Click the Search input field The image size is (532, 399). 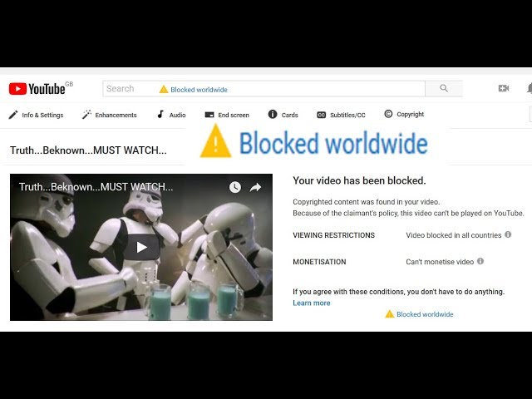point(264,89)
